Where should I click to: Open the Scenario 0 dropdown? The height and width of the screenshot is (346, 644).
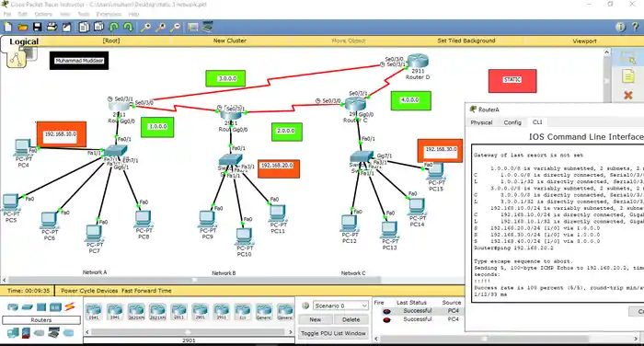340,306
